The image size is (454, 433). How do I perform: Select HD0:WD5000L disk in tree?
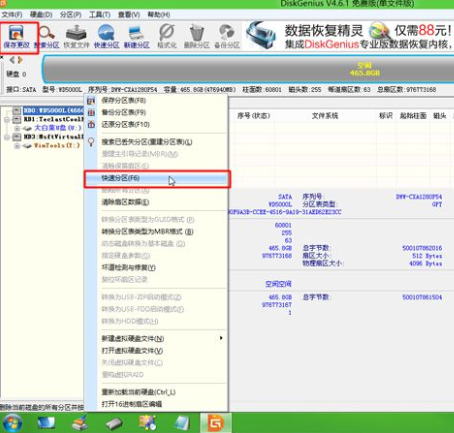pyautogui.click(x=53, y=110)
